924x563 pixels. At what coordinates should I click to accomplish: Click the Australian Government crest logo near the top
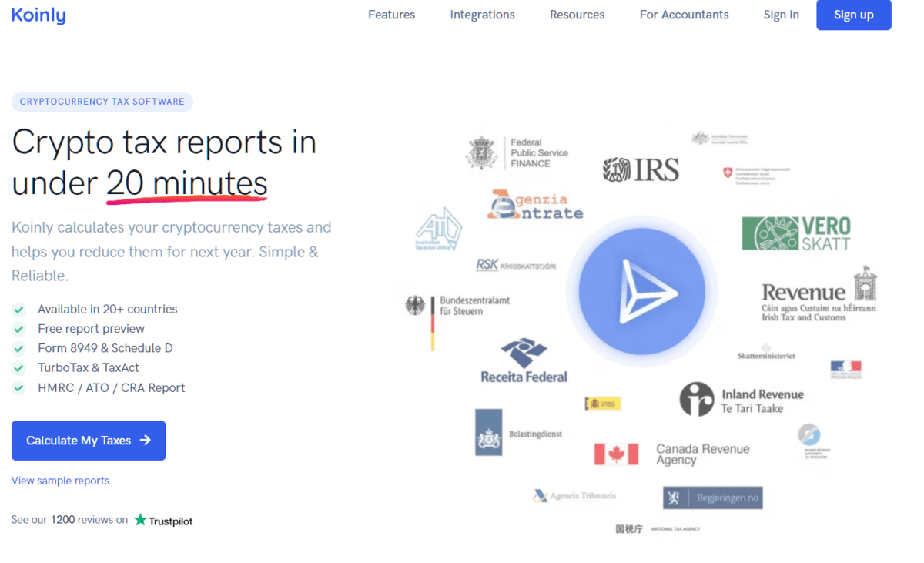click(719, 139)
